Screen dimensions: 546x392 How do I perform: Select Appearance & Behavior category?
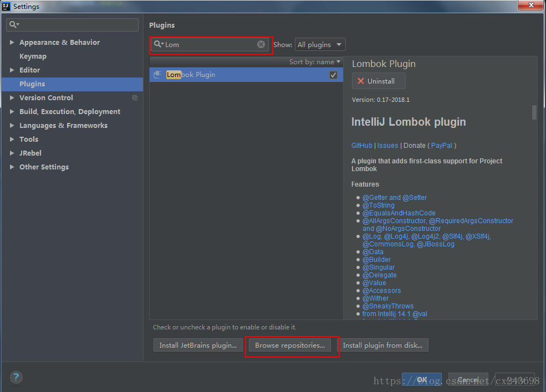point(59,43)
